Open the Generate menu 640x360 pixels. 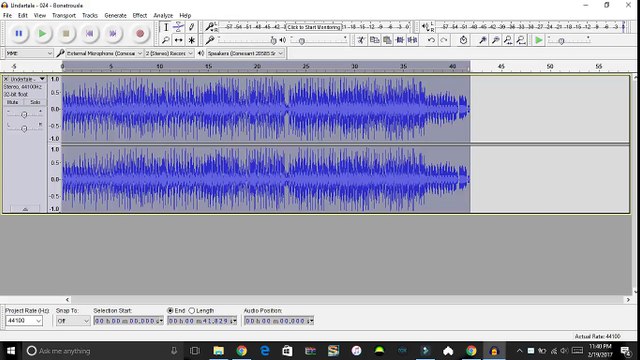point(116,16)
